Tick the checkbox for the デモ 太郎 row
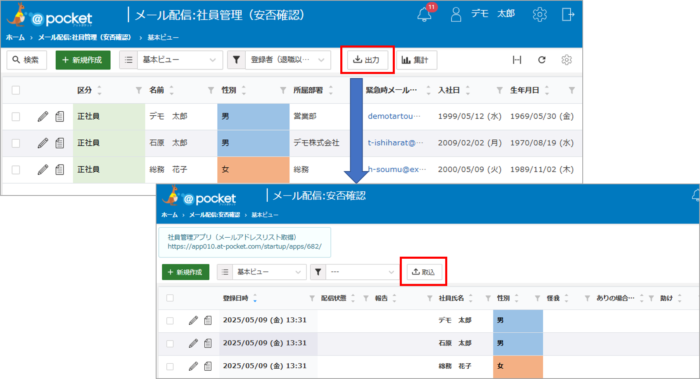The image size is (700, 379). pyautogui.click(x=16, y=117)
